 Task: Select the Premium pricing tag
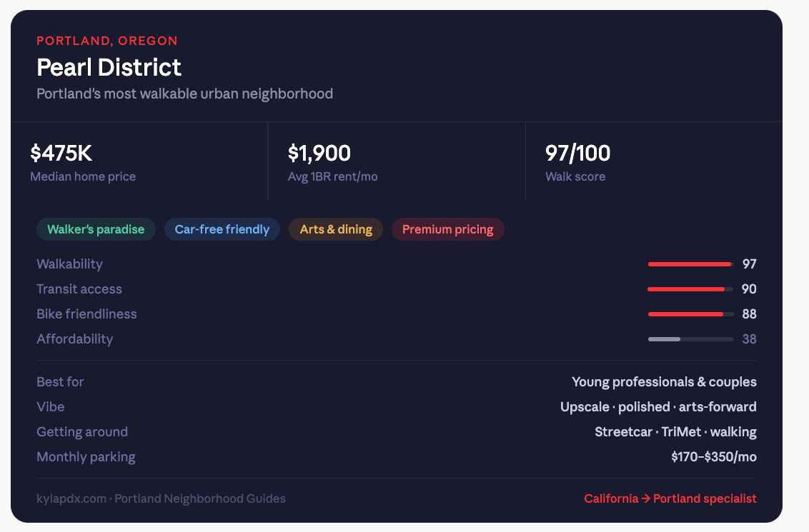(448, 229)
